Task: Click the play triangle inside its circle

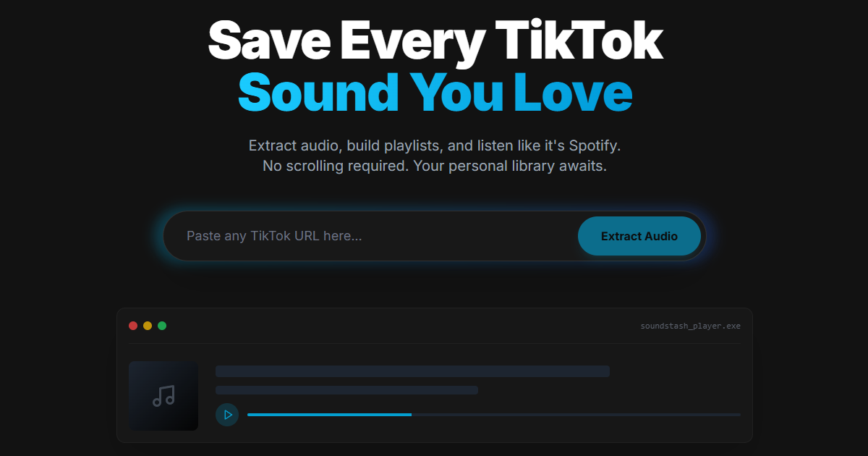Action: 227,415
